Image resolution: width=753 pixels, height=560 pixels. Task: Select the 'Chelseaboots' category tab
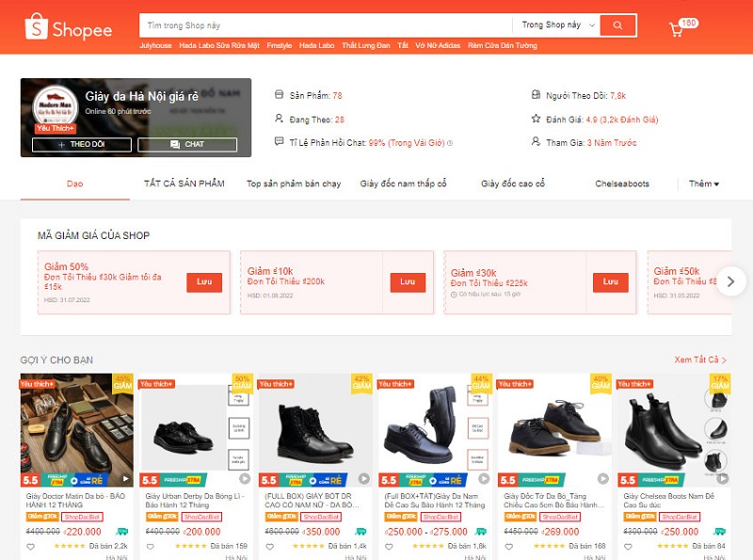click(622, 184)
